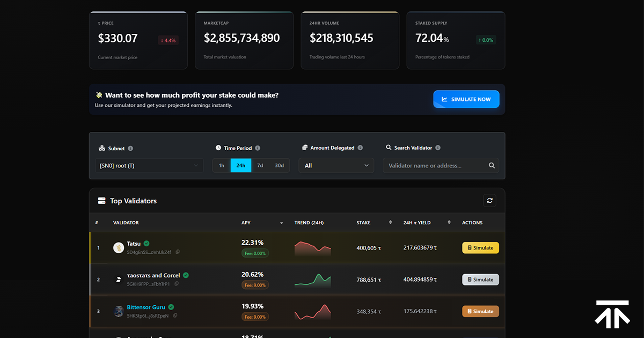Click the 22.31% APY value
Screen dimensions: 644x338
[x=252, y=243]
